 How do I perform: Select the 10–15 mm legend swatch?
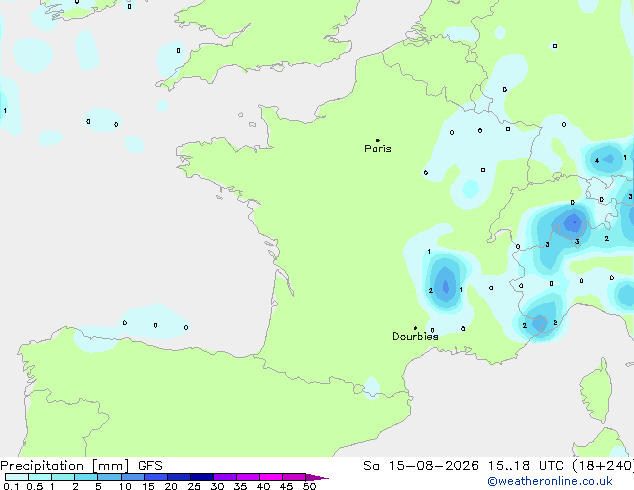133,477
